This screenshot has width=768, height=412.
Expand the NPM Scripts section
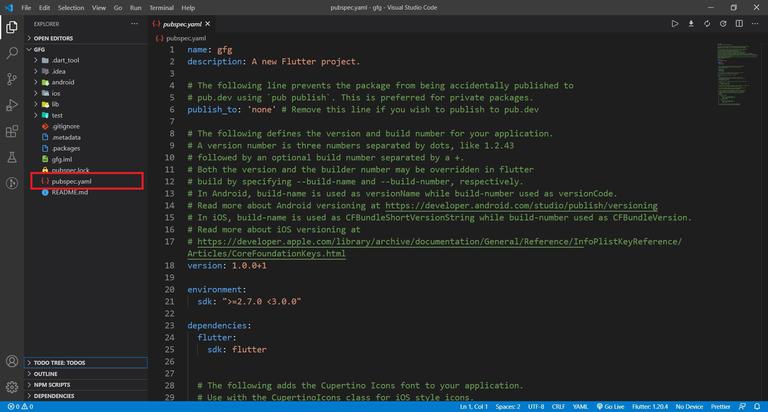click(86, 385)
